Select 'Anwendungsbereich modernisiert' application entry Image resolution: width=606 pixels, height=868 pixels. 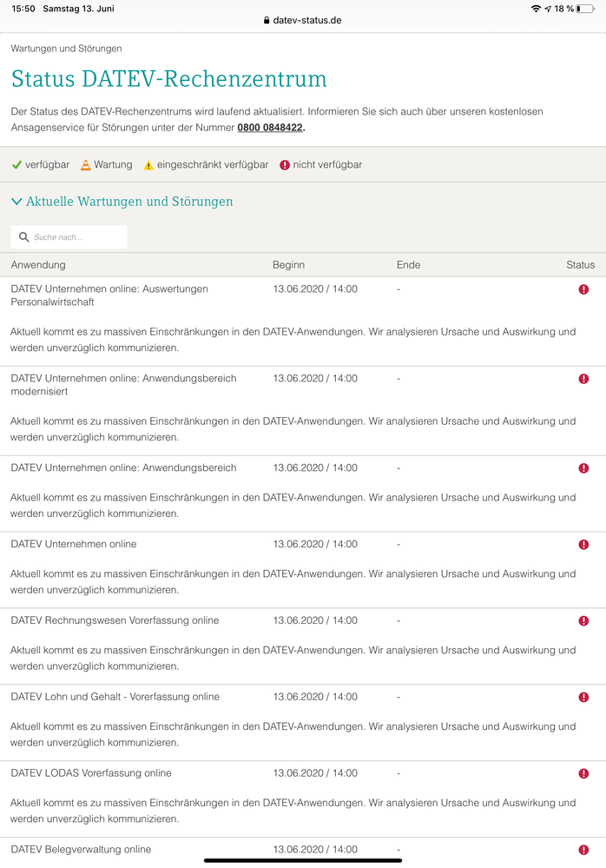[123, 385]
